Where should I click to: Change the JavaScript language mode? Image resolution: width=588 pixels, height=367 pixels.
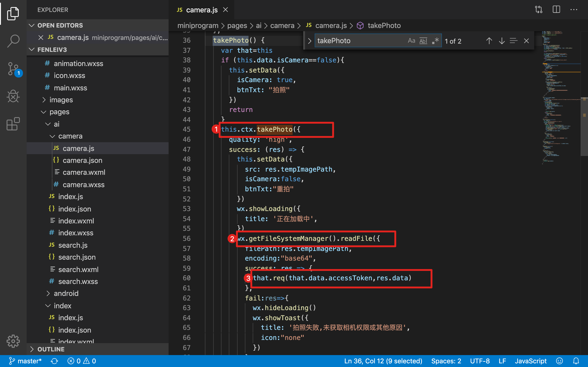(x=530, y=361)
